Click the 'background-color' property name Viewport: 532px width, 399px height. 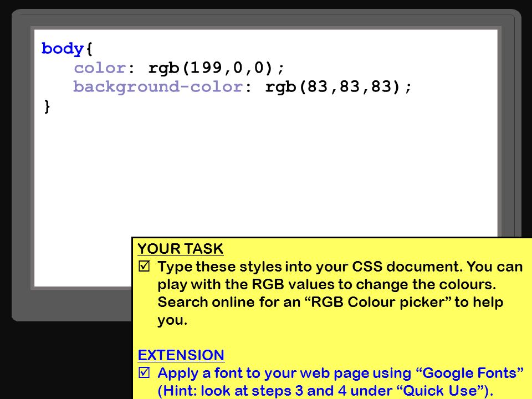[x=158, y=87]
